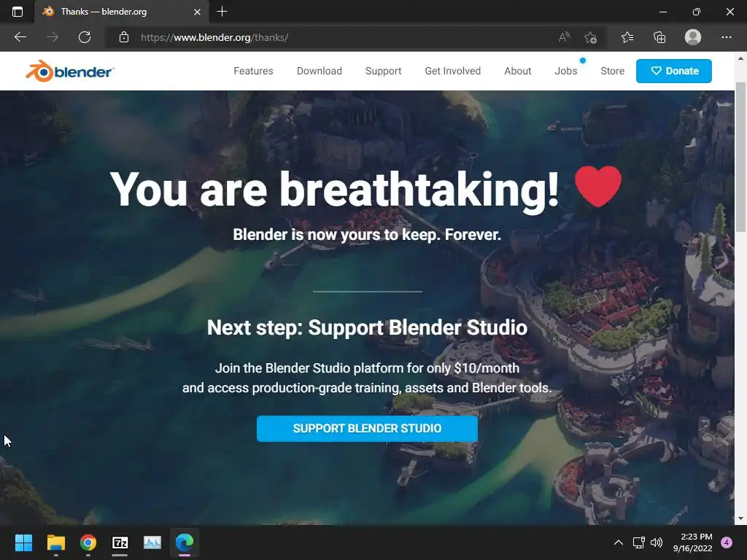Viewport: 747px width, 560px height.
Task: Open notification center badge
Action: 727,542
